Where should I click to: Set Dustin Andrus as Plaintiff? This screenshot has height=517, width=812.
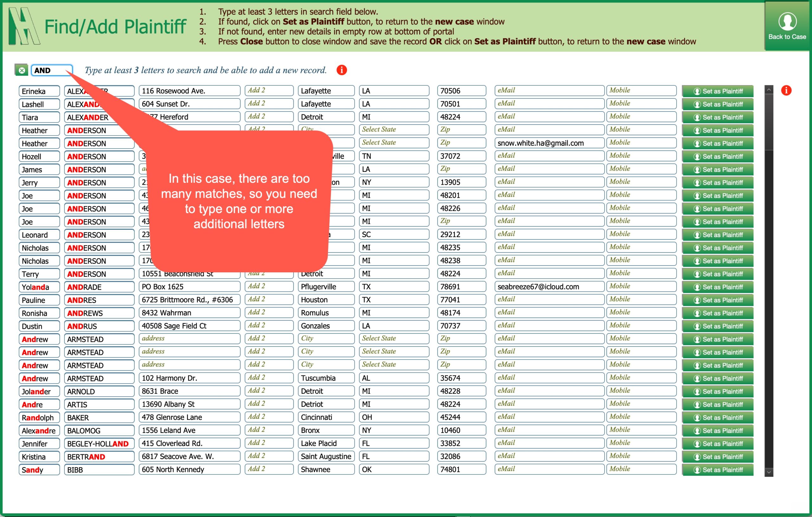(x=717, y=326)
